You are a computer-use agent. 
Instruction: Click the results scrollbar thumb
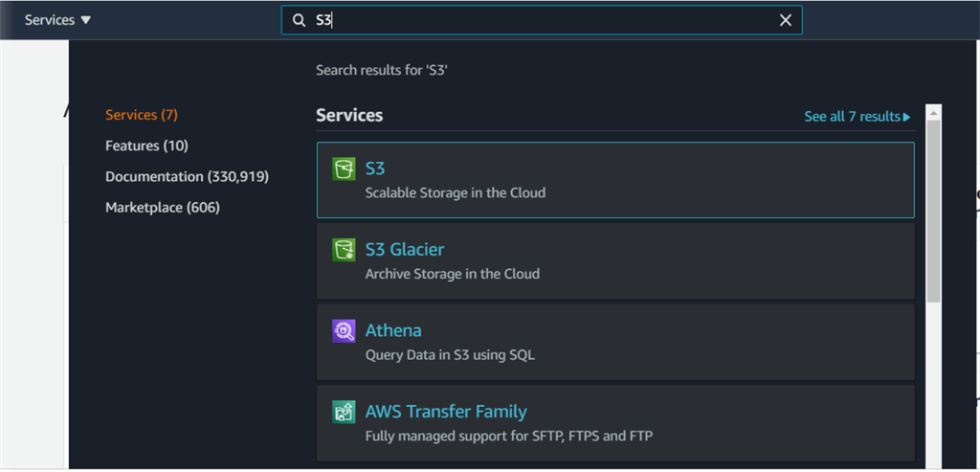point(934,212)
